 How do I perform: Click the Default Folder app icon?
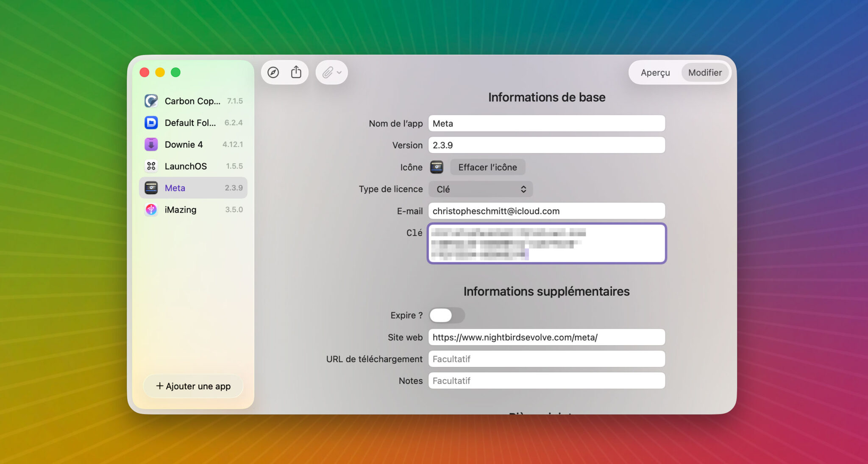tap(151, 123)
